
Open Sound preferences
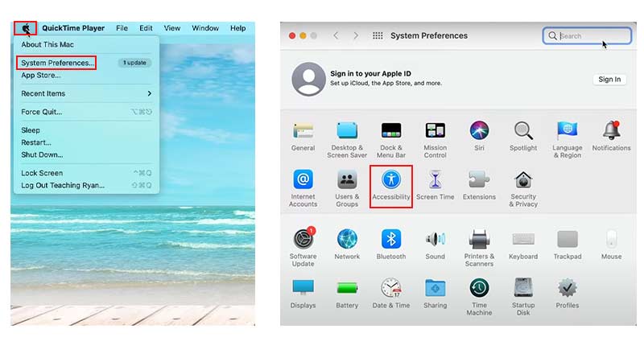point(436,245)
